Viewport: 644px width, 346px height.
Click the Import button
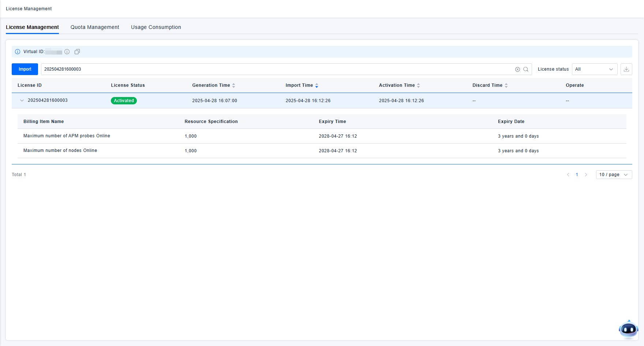[25, 69]
